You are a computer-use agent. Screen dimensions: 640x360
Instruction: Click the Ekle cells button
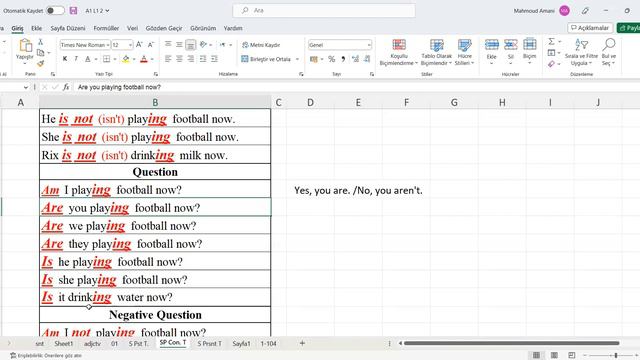coord(491,52)
